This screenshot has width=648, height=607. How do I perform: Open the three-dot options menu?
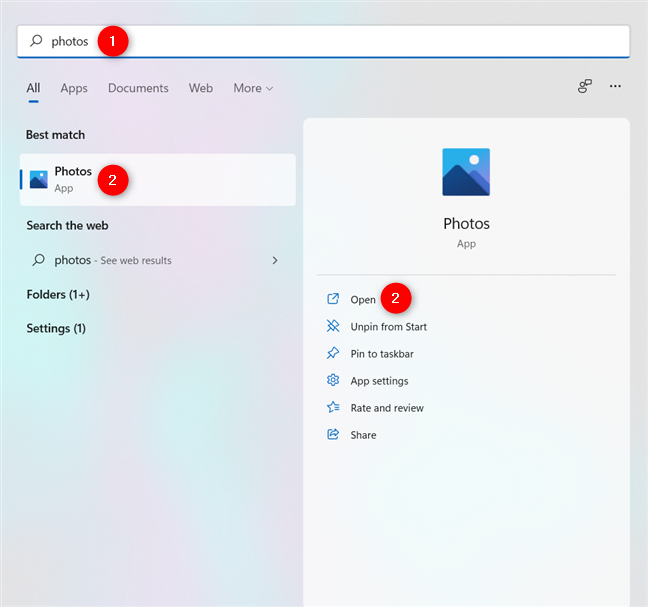615,86
